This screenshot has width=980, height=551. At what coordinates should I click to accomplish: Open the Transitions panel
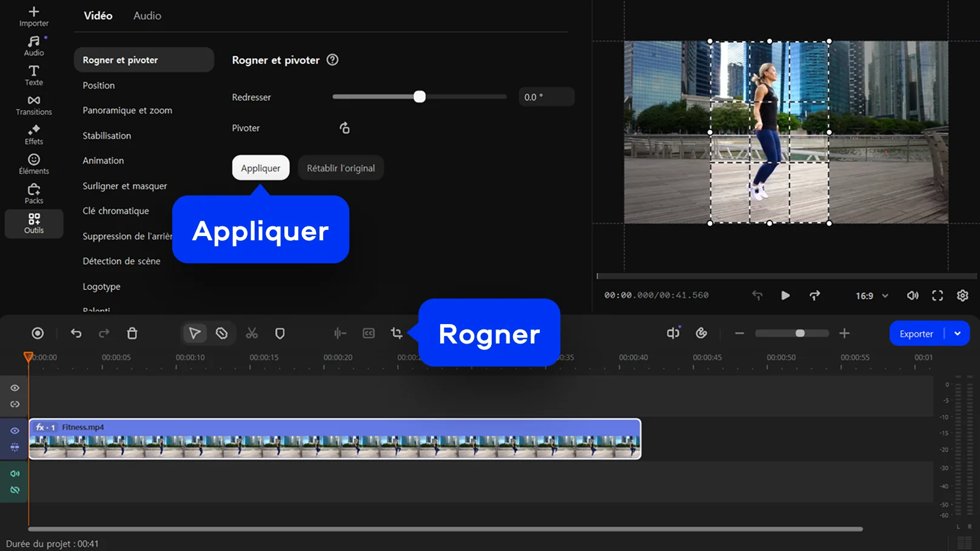33,105
